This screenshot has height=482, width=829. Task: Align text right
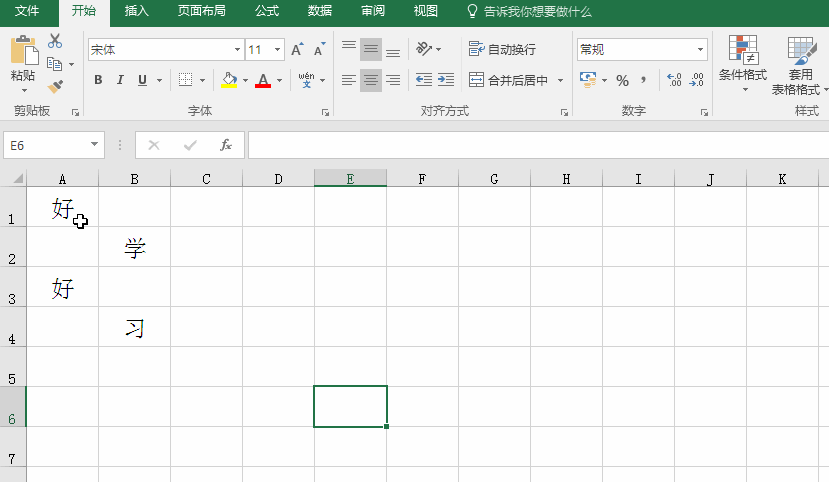pyautogui.click(x=393, y=80)
